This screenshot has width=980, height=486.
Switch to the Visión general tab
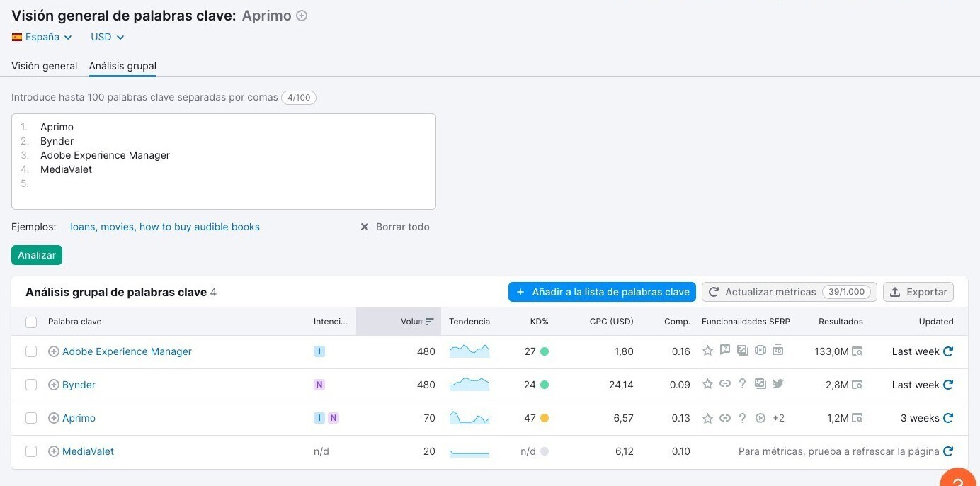[44, 65]
